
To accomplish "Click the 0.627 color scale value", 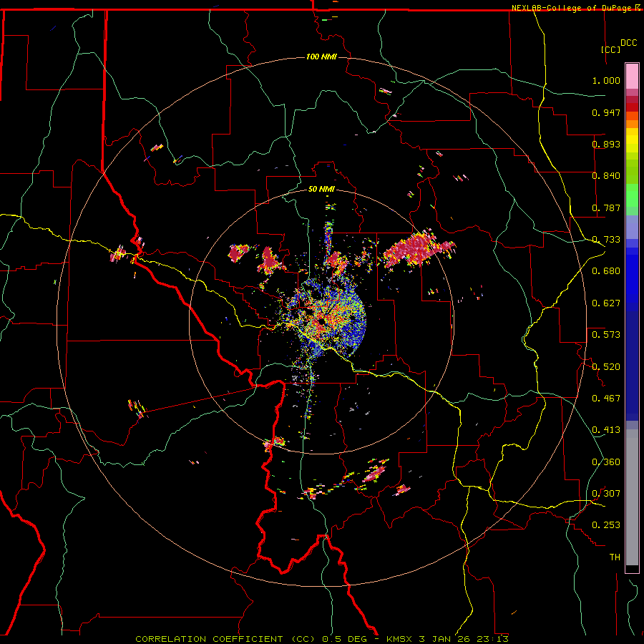I will click(606, 303).
